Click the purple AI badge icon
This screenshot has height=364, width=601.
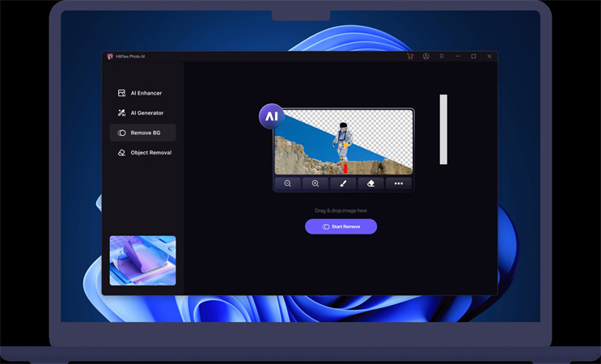272,116
